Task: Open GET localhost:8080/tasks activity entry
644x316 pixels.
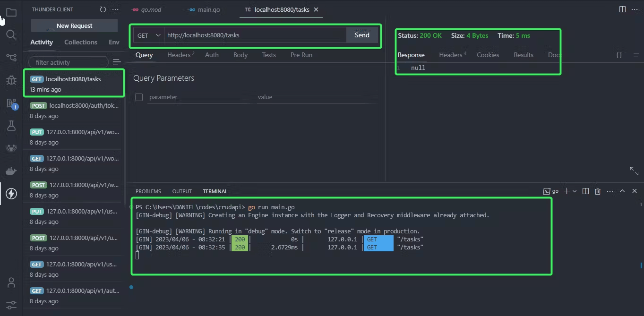Action: point(74,84)
